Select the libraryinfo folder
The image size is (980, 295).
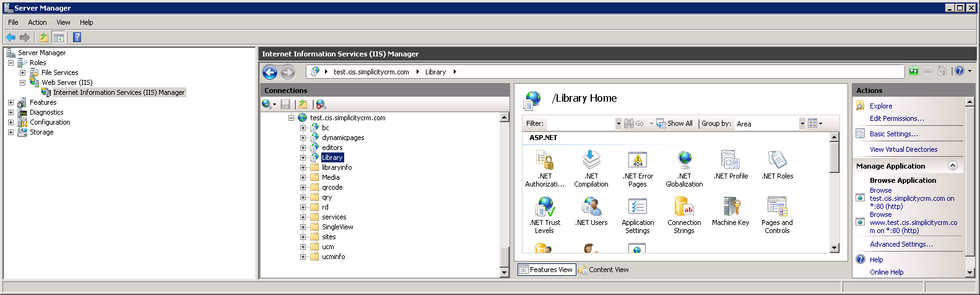pyautogui.click(x=337, y=167)
